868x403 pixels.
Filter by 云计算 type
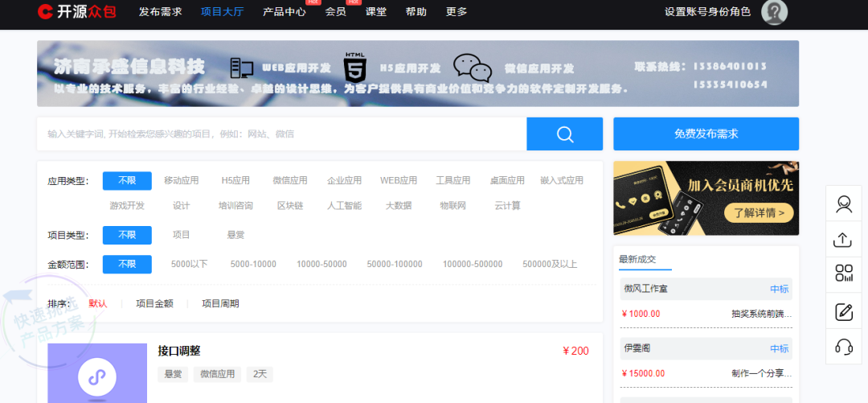click(x=507, y=206)
